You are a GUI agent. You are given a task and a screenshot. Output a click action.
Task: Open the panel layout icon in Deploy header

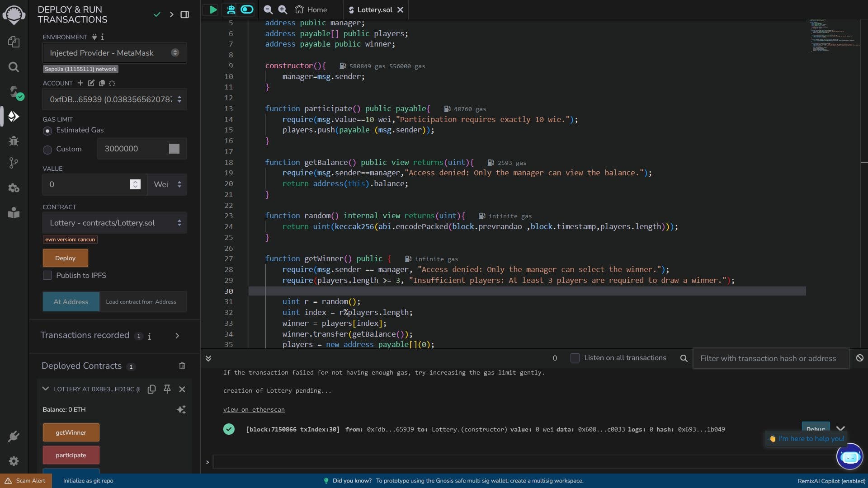click(184, 14)
